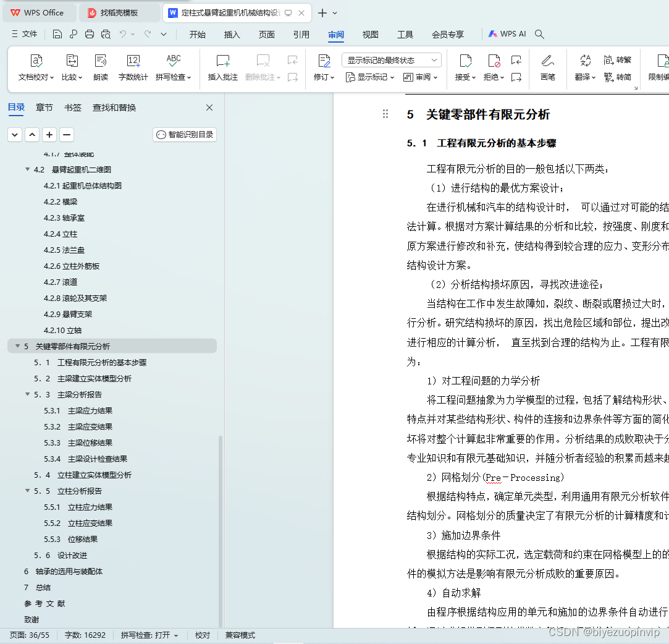
Task: Click the print icon in quick toolbar
Action: tap(90, 34)
